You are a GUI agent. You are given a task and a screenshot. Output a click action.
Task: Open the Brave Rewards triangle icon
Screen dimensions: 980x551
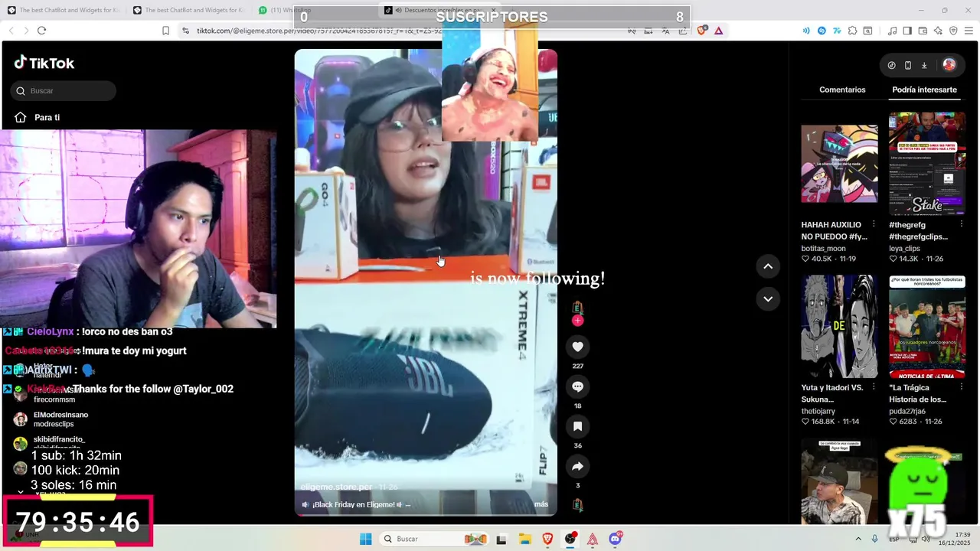[718, 31]
